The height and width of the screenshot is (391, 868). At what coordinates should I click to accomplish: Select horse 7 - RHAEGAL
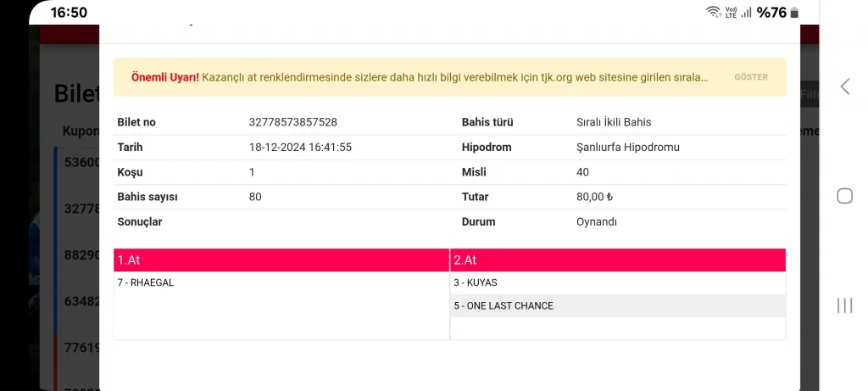pos(146,282)
